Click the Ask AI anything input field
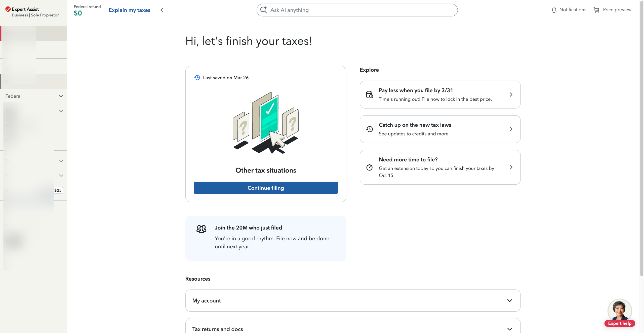 [362, 10]
